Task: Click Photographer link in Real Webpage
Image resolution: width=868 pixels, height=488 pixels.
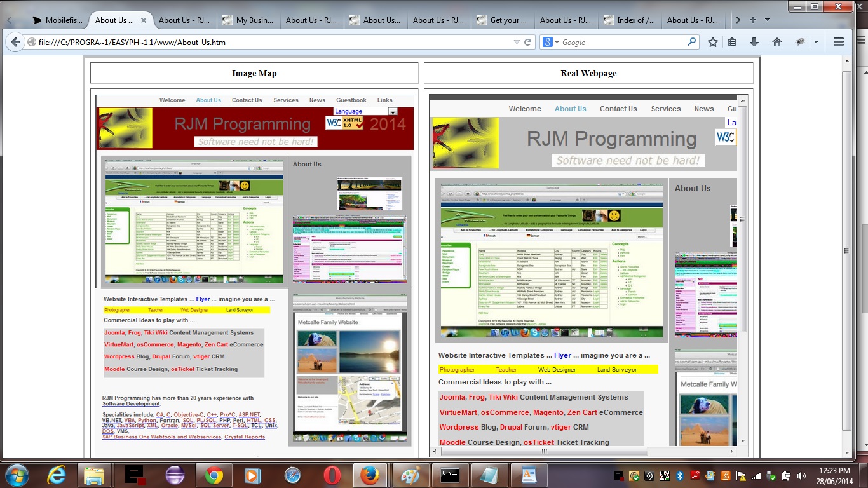Action: click(x=458, y=369)
